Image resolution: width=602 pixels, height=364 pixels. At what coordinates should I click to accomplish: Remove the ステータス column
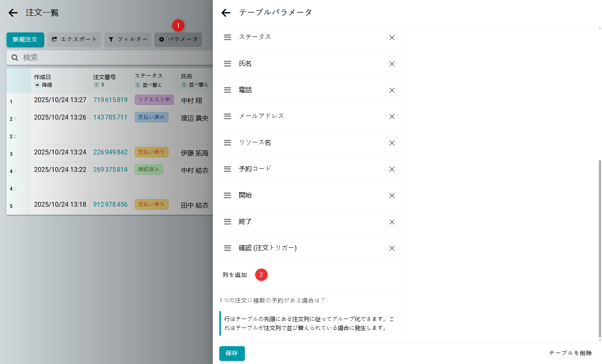pos(392,37)
